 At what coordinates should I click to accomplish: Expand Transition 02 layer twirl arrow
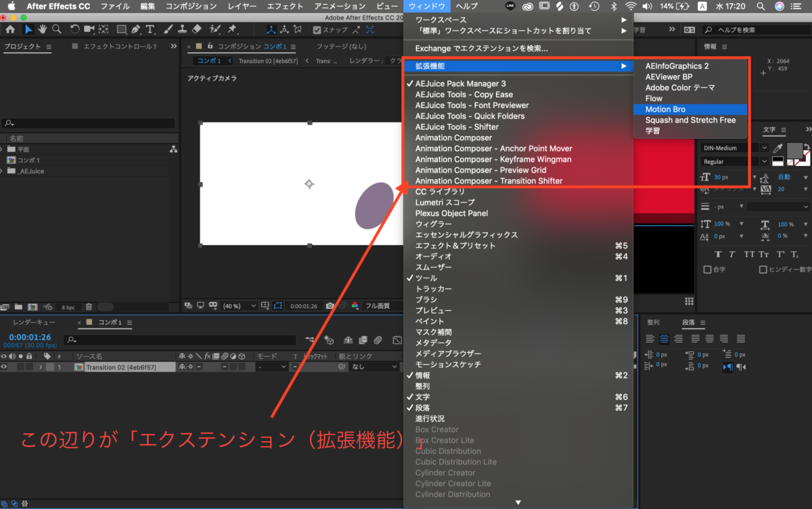pos(41,367)
